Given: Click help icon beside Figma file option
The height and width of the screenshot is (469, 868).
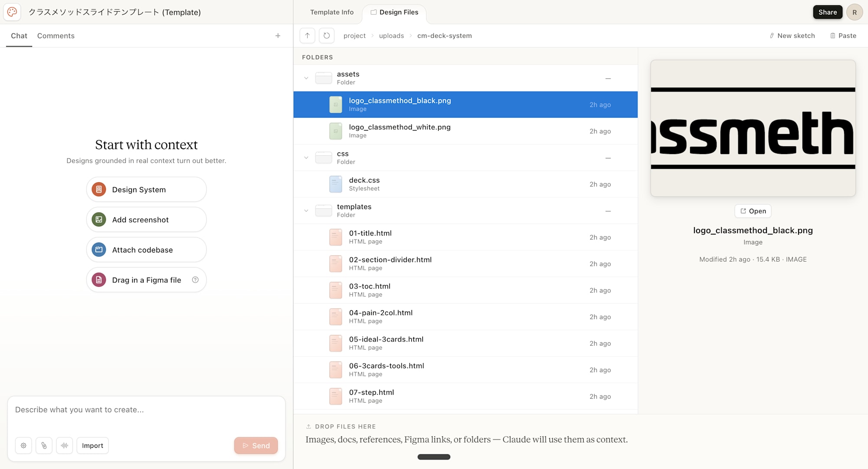Looking at the screenshot, I should [195, 280].
